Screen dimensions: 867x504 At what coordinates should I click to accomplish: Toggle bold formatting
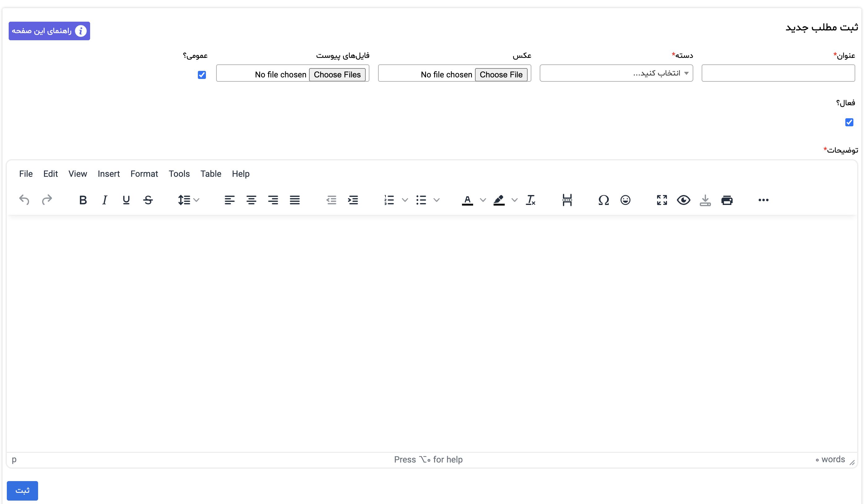tap(83, 200)
